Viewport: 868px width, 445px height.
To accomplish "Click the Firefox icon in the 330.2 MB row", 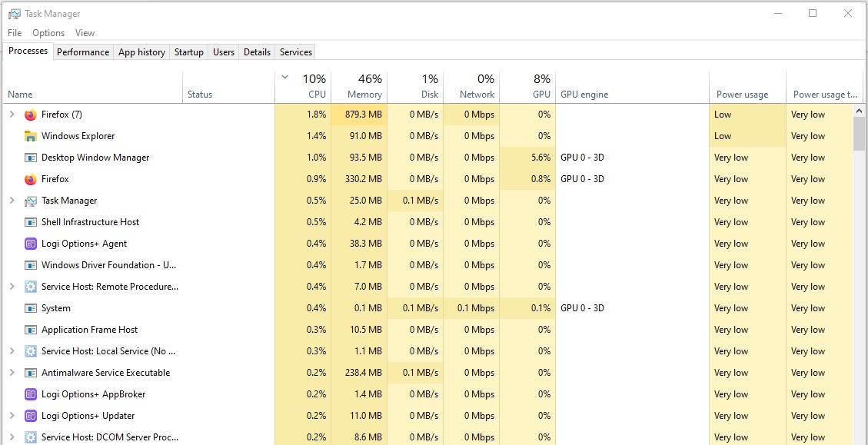I will 31,179.
